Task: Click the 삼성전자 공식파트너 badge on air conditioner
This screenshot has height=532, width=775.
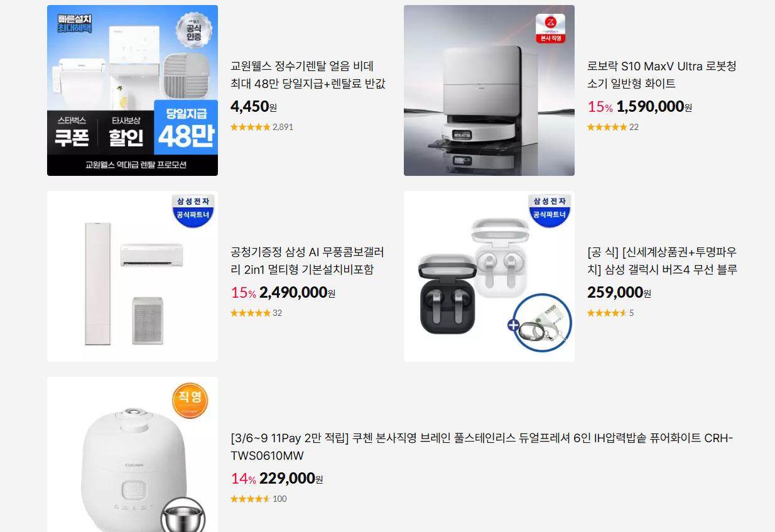Action: [x=193, y=210]
